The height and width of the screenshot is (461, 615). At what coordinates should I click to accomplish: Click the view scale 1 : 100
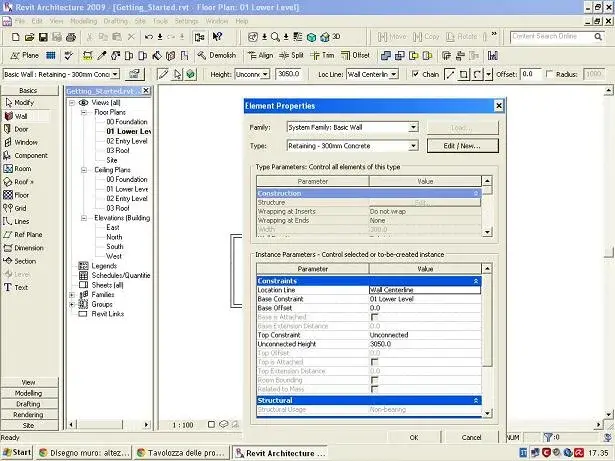point(183,425)
